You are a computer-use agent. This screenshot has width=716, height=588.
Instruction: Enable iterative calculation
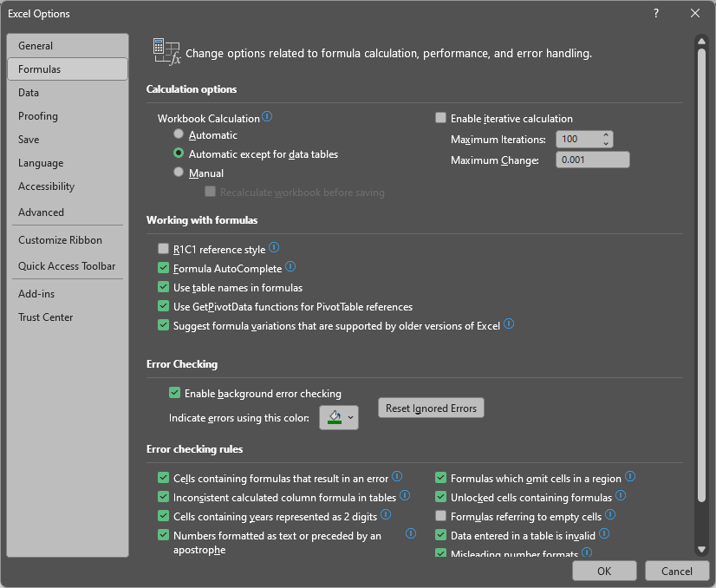[440, 117]
